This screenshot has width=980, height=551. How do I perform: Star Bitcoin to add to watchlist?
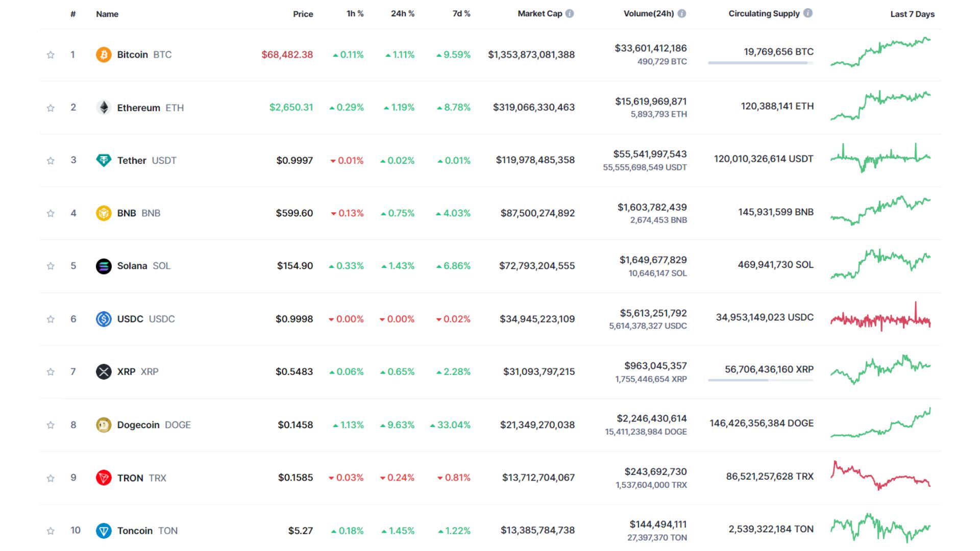click(x=51, y=55)
